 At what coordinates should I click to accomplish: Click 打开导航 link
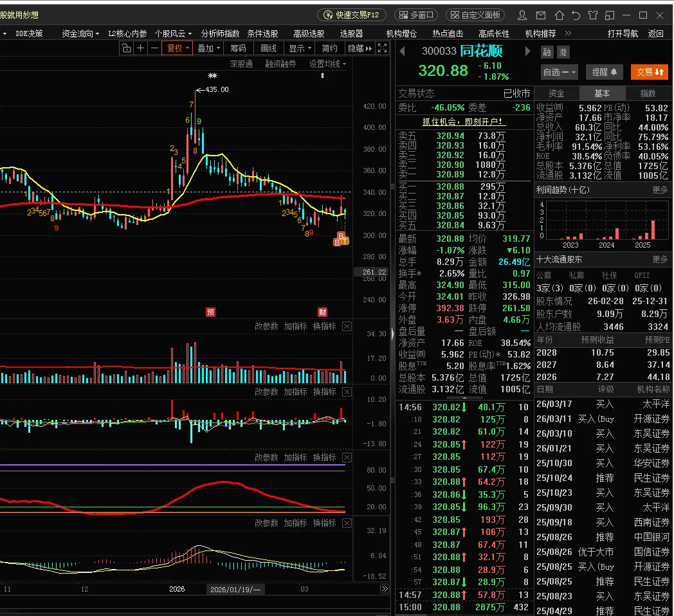click(623, 33)
